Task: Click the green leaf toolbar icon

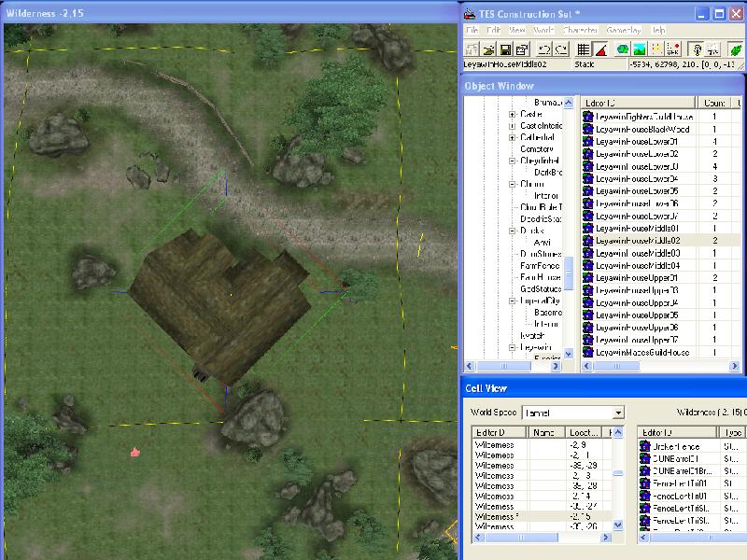Action: click(x=735, y=49)
